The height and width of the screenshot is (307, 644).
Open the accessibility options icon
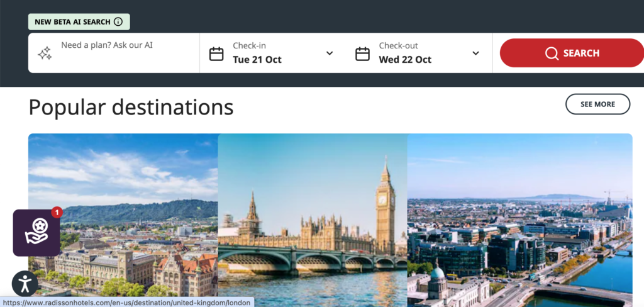click(x=25, y=283)
